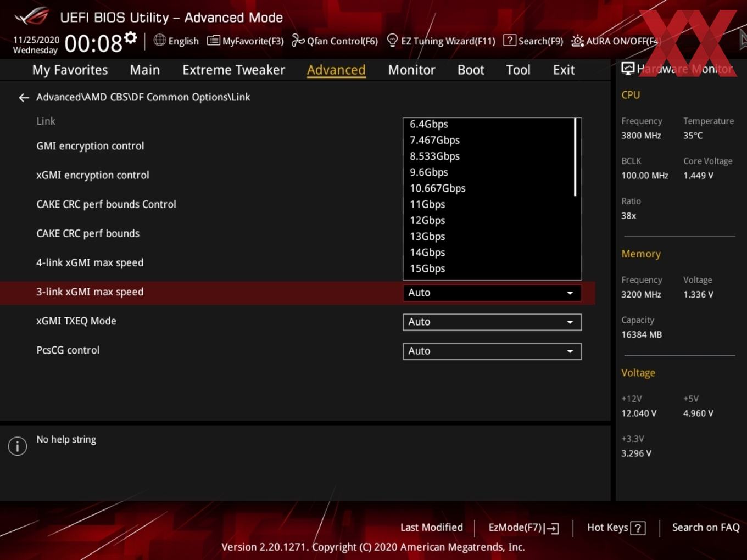Click the Hardware Monitor display icon
Screen dimensions: 747x560
tap(628, 69)
